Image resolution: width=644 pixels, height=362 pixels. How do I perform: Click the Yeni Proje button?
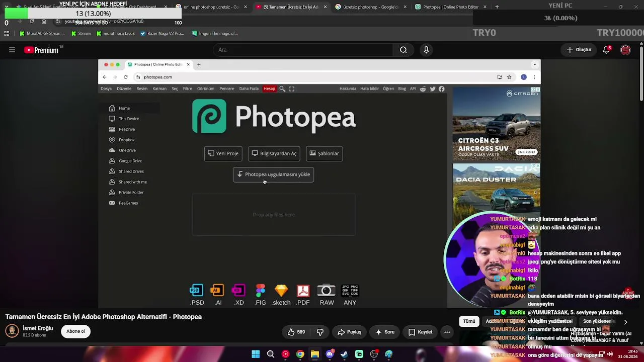pyautogui.click(x=223, y=153)
